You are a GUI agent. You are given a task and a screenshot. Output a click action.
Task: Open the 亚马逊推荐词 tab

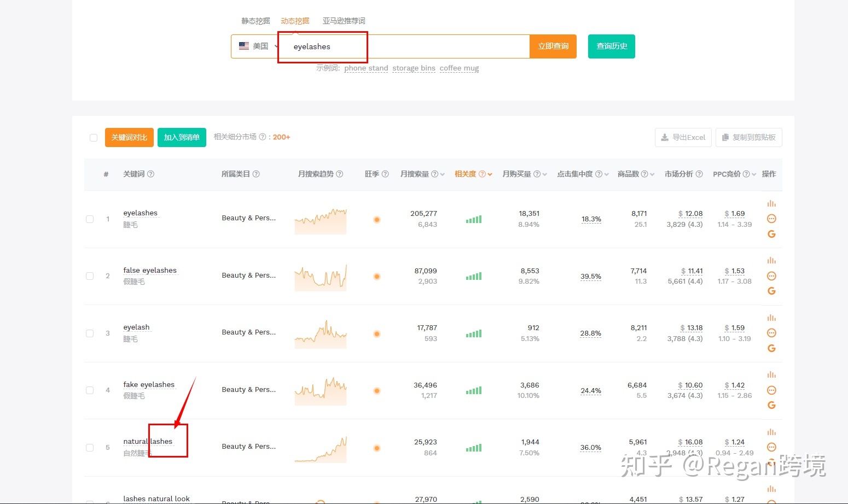point(344,21)
